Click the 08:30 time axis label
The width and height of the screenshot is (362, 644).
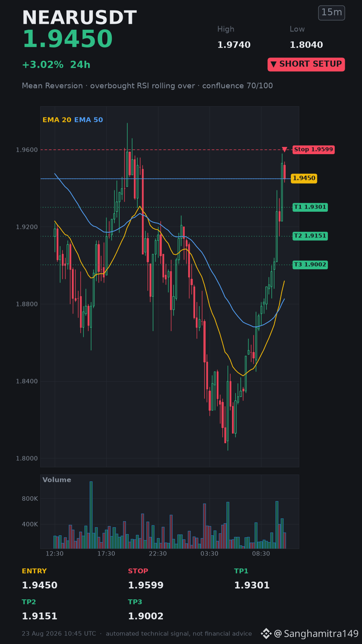point(261,554)
